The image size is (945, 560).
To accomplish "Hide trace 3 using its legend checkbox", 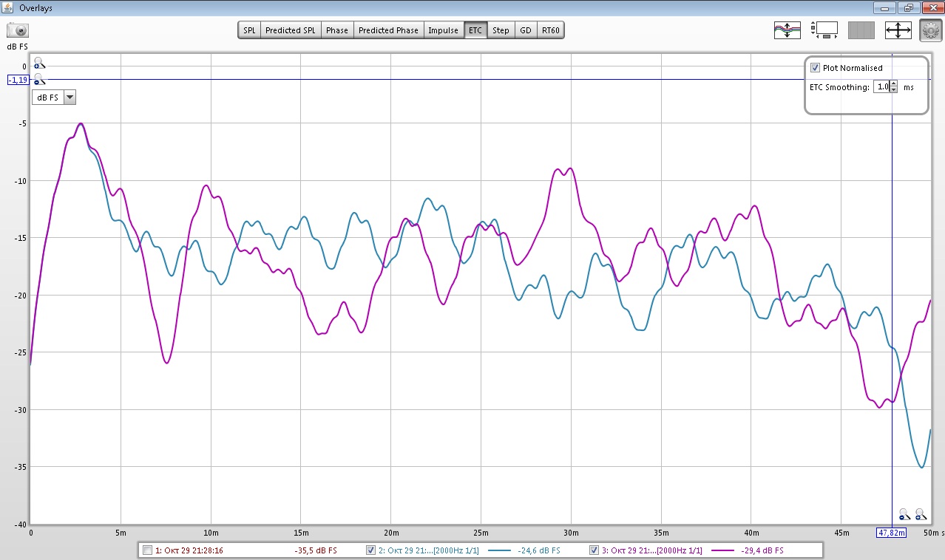I will coord(594,550).
